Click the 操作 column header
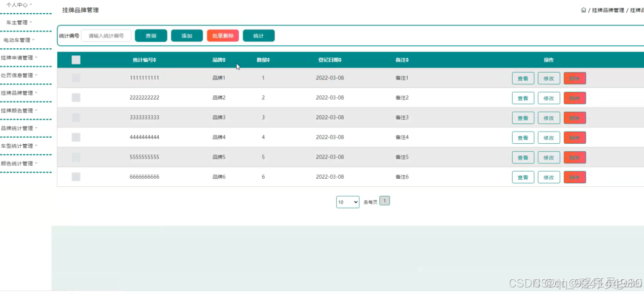Viewport: 644px width, 294px height. (549, 60)
